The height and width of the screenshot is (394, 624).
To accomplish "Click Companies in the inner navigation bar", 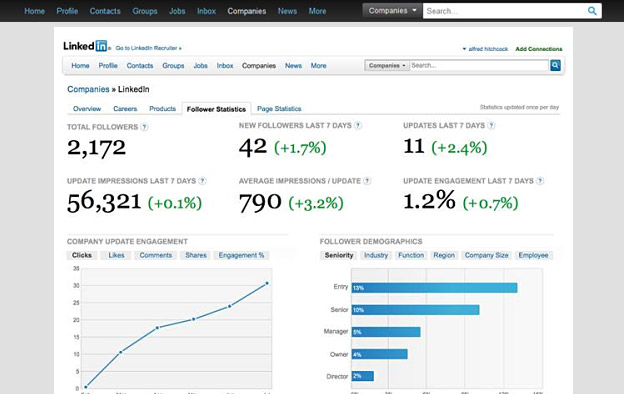I will pyautogui.click(x=259, y=66).
